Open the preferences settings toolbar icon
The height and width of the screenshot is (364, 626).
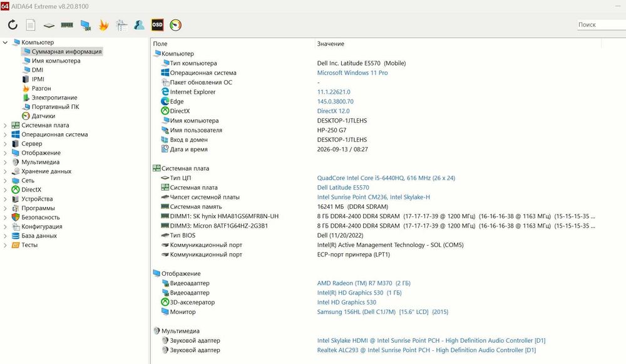point(121,25)
